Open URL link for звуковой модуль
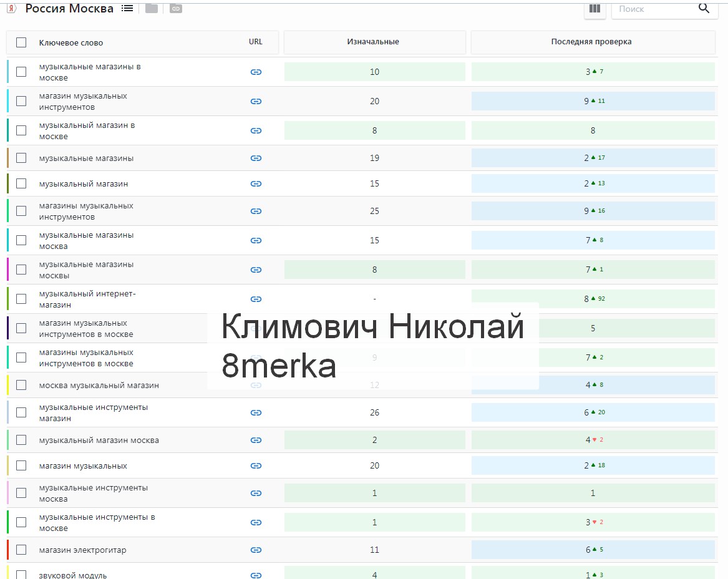728x579 pixels. (256, 575)
